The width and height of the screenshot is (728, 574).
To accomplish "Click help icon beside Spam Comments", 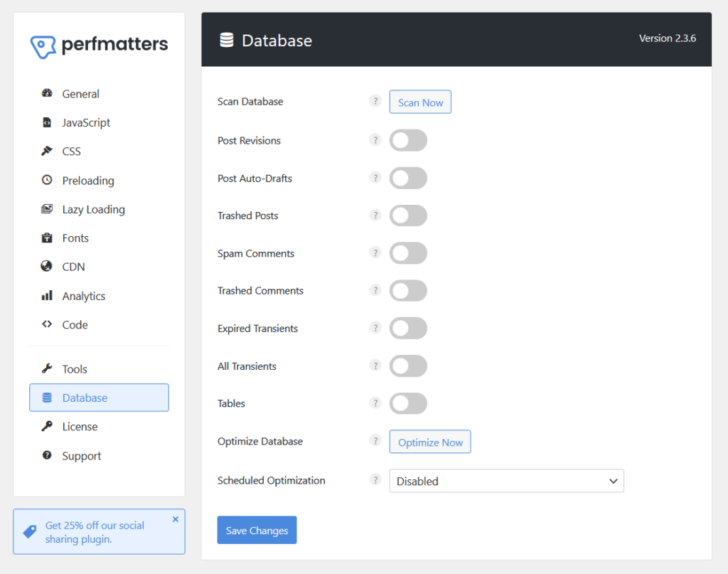I will 375,253.
